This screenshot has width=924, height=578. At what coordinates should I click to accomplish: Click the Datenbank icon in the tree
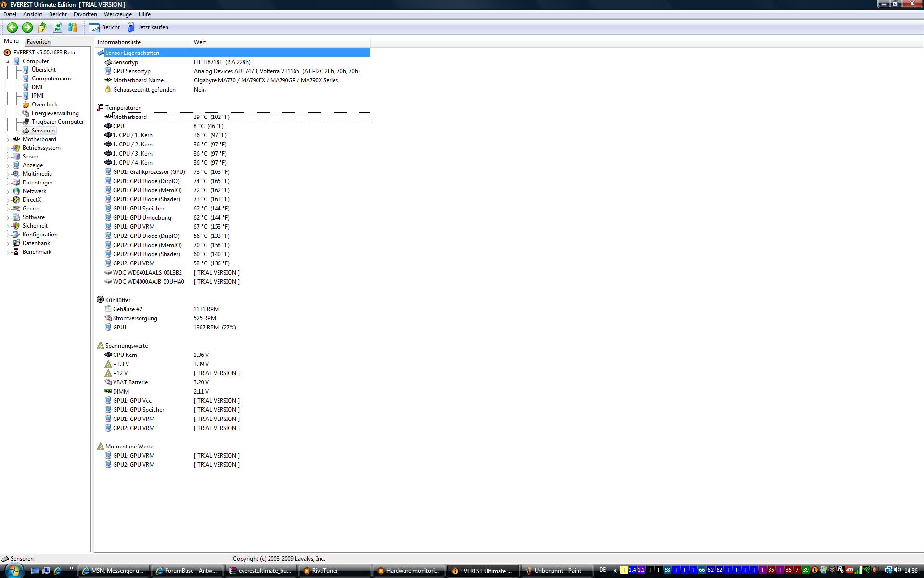pos(16,243)
